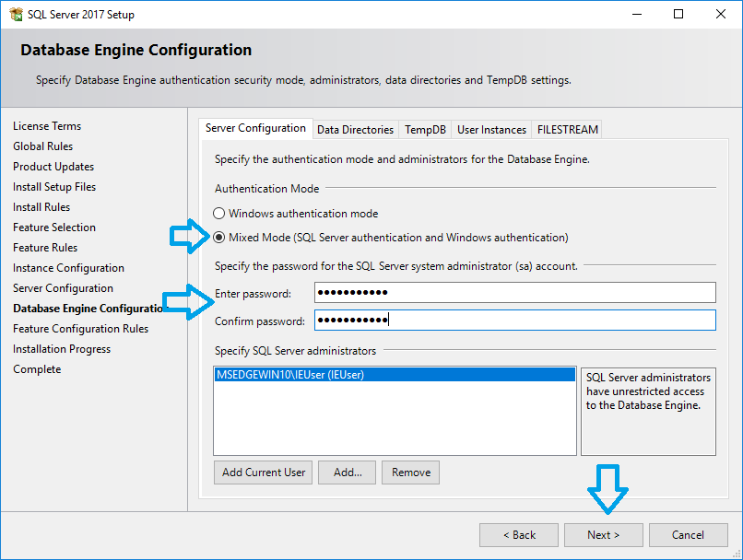Cancel the SQL Server setup
The width and height of the screenshot is (743, 560).
(x=688, y=535)
